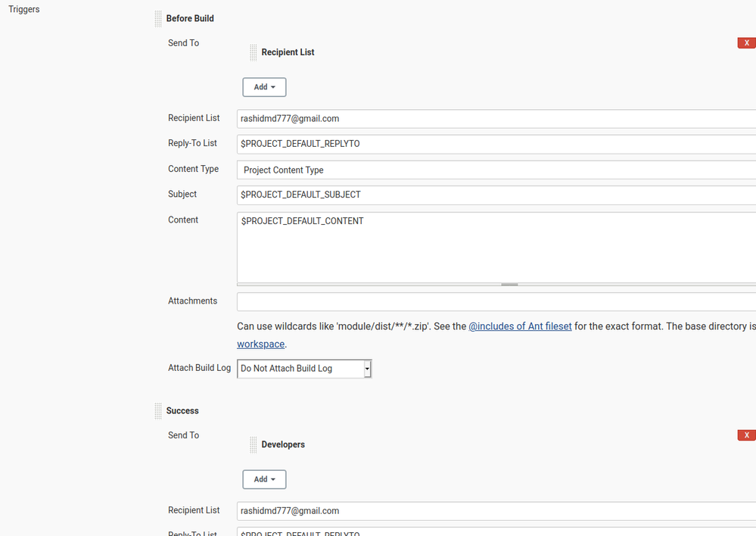The width and height of the screenshot is (756, 536).
Task: Click the drag handle beside Developers
Action: pyautogui.click(x=253, y=444)
